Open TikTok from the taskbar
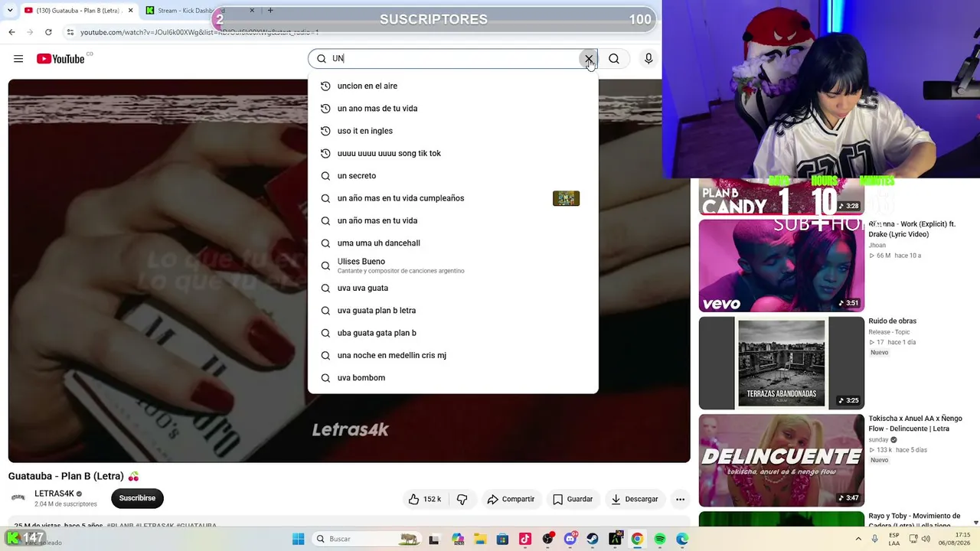The width and height of the screenshot is (980, 551). (524, 539)
